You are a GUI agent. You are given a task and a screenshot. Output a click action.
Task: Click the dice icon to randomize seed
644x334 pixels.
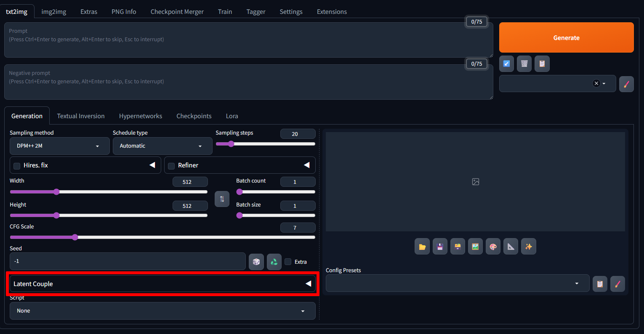(256, 262)
